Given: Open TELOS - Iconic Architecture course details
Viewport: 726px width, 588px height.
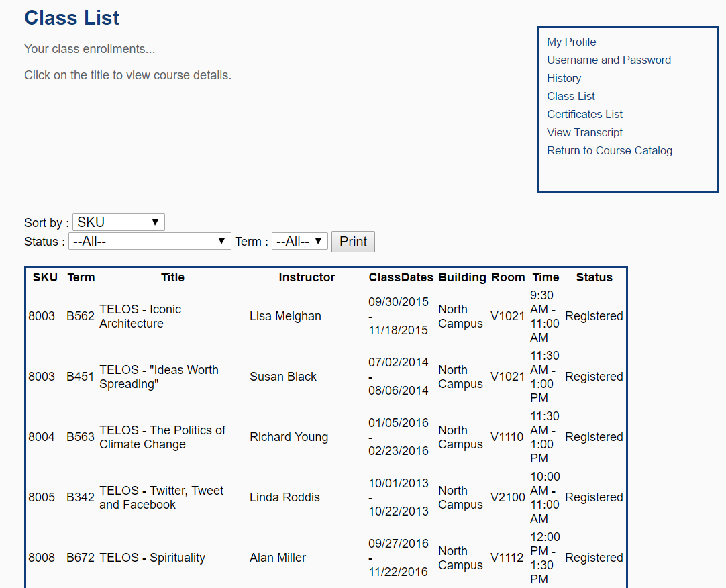Looking at the screenshot, I should pyautogui.click(x=140, y=316).
